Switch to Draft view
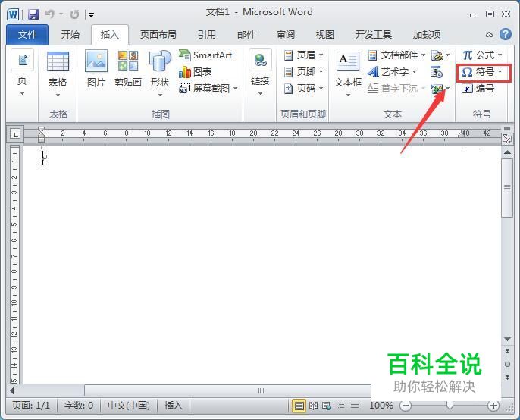520x420 pixels. coord(355,406)
